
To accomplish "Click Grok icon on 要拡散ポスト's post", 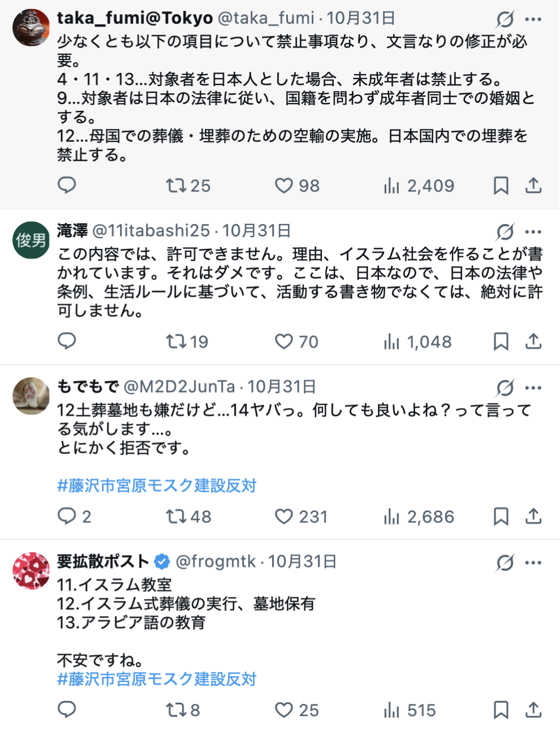I will [505, 563].
